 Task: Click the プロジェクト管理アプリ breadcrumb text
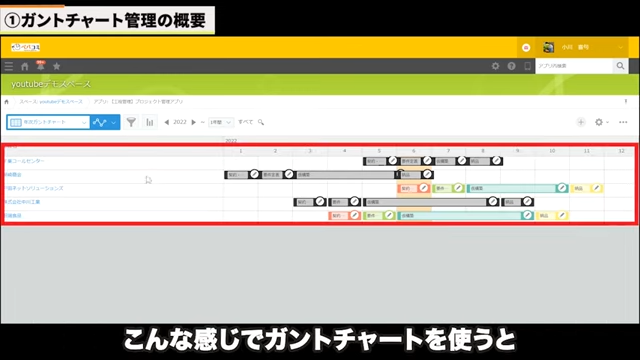(138, 102)
